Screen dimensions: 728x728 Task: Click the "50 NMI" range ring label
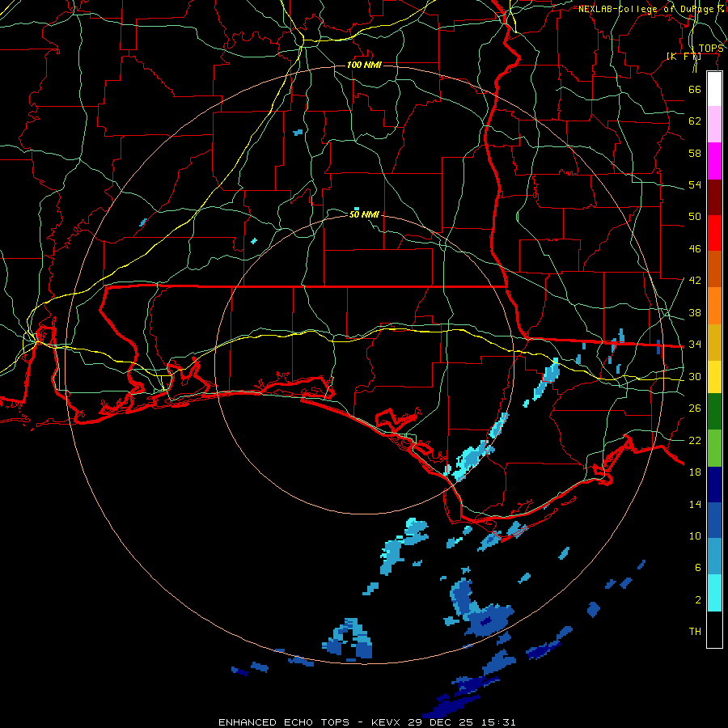(x=365, y=214)
